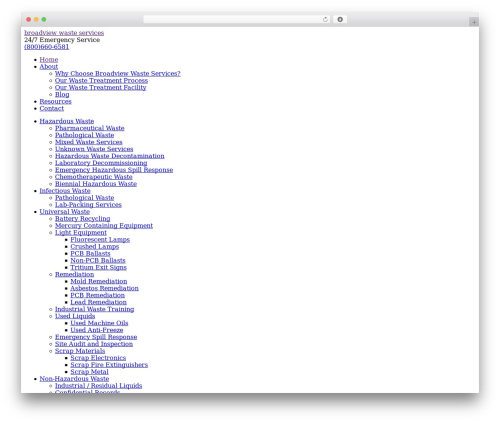The height and width of the screenshot is (423, 500).
Task: Open the Mercury Containing Equipment link
Action: (x=104, y=226)
